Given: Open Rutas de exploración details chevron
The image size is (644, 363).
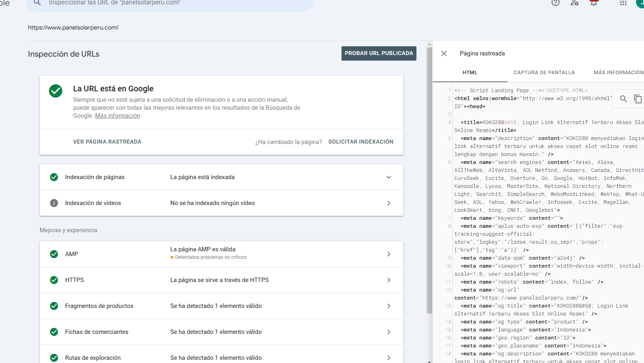Looking at the screenshot, I should (x=389, y=358).
